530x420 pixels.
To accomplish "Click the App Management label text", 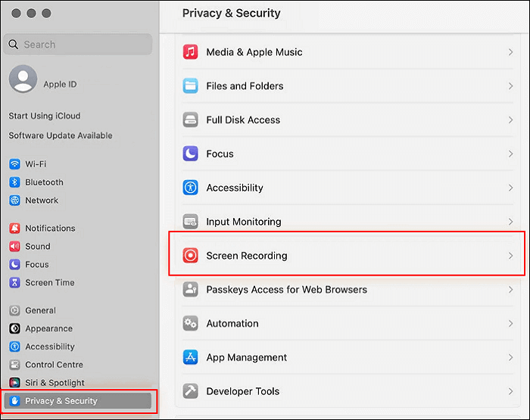I will 246,357.
